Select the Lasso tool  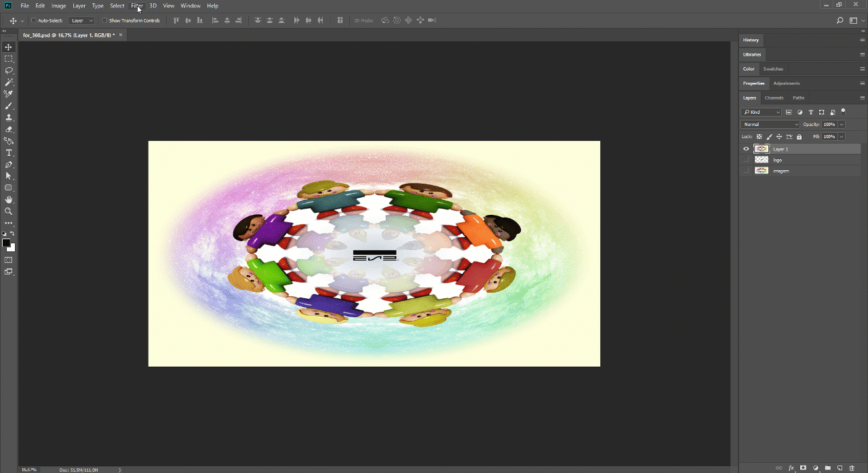[x=9, y=70]
